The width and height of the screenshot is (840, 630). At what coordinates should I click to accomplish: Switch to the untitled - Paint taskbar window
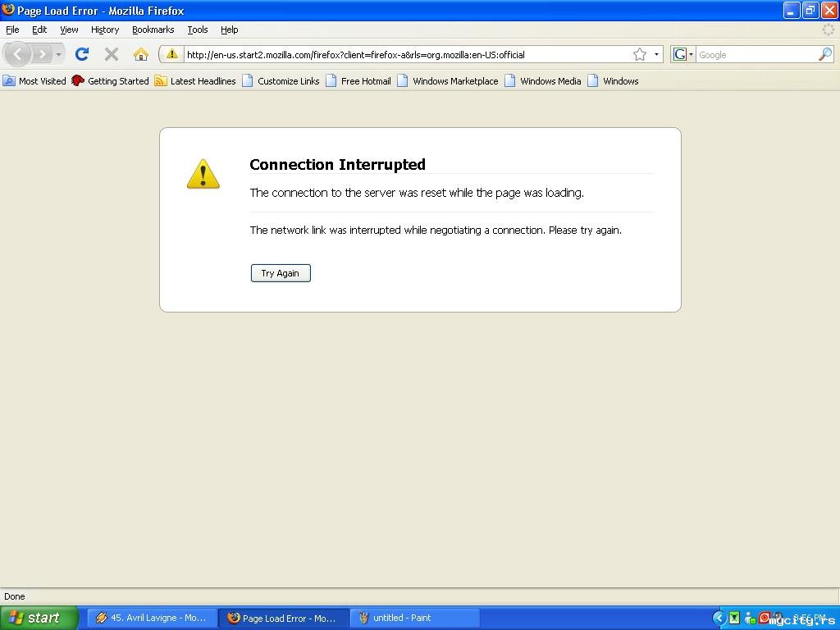(x=414, y=618)
